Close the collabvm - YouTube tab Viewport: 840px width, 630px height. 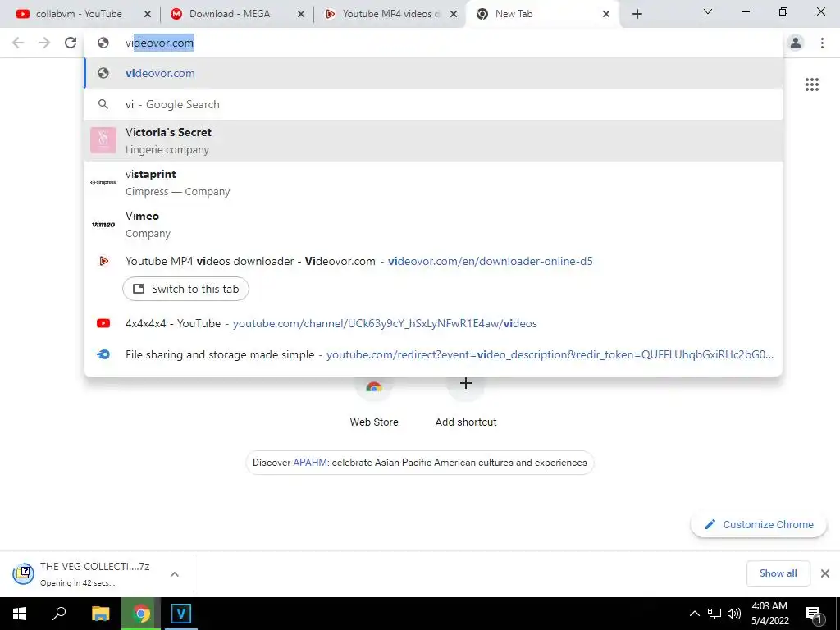coord(148,14)
